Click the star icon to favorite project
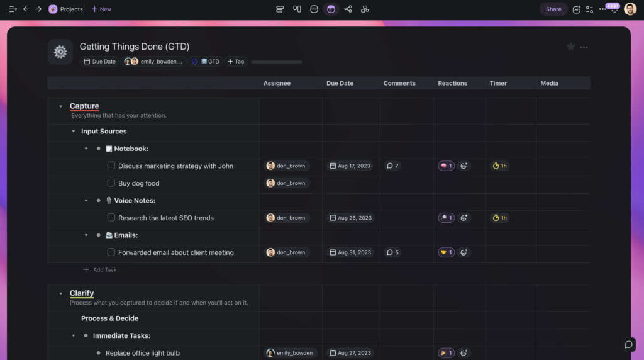 coord(570,47)
